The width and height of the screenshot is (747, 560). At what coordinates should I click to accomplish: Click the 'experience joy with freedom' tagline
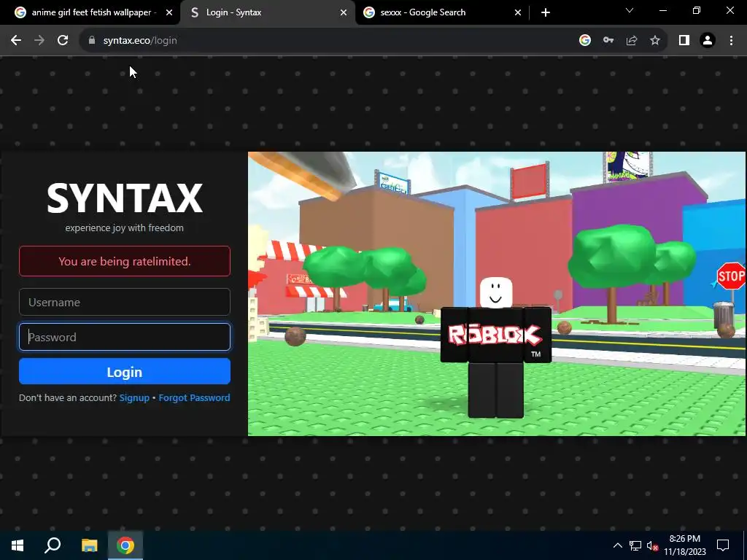[124, 227]
